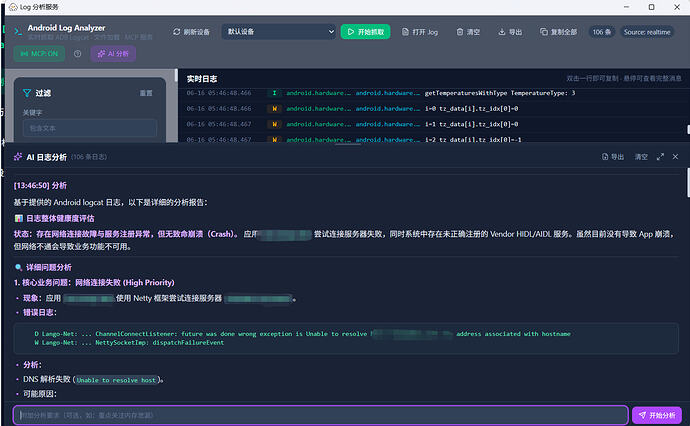Click the 过滤 filter funnel icon
Image resolution: width=690 pixels, height=426 pixels.
click(x=27, y=93)
